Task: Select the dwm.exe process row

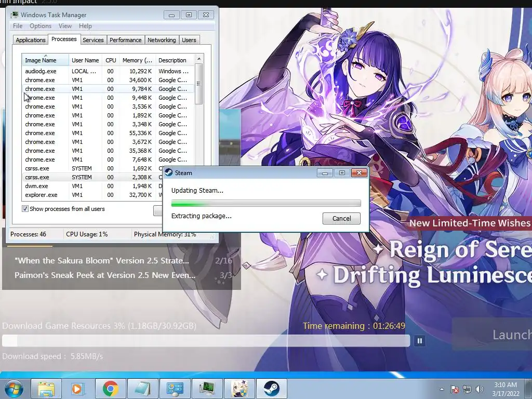Action: click(x=92, y=186)
